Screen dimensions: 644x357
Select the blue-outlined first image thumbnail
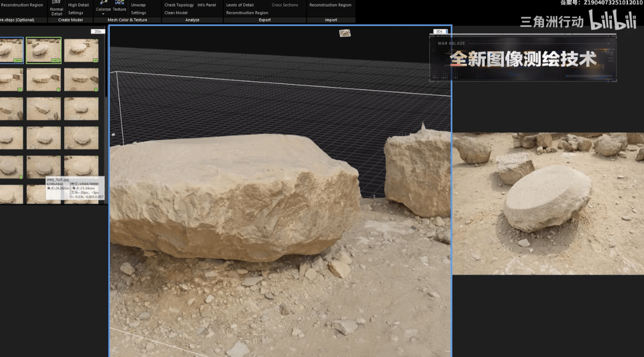tap(11, 51)
